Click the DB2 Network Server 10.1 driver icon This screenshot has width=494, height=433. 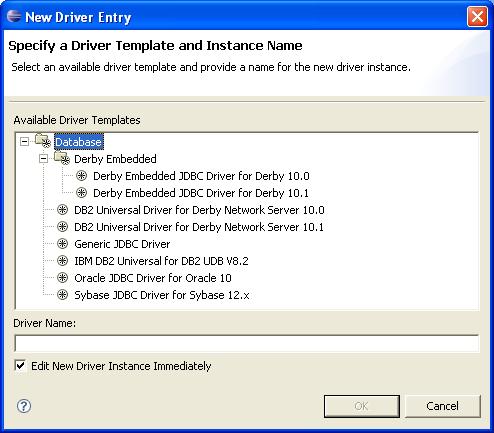62,227
